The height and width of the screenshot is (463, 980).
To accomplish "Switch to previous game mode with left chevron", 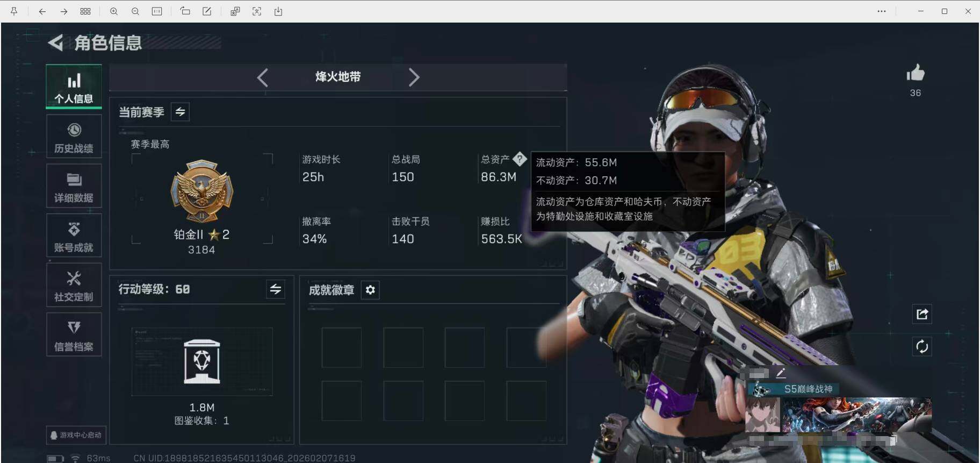I will pos(262,77).
